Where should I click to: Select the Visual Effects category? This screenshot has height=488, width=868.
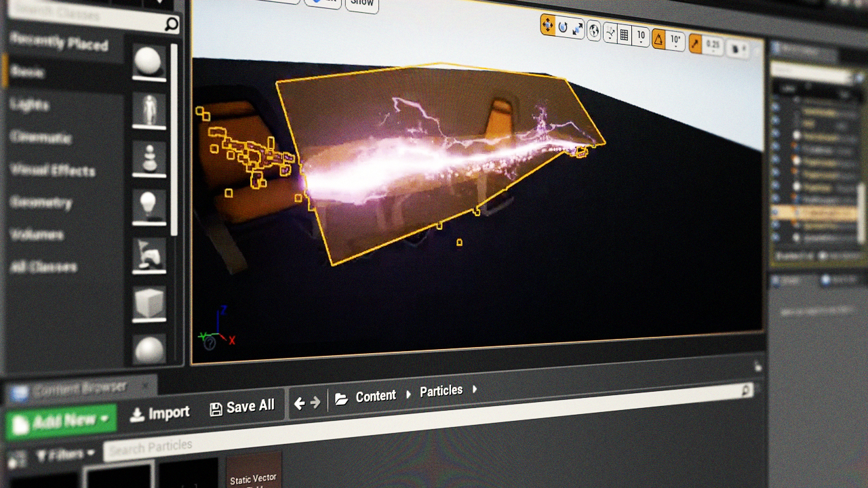tap(52, 170)
